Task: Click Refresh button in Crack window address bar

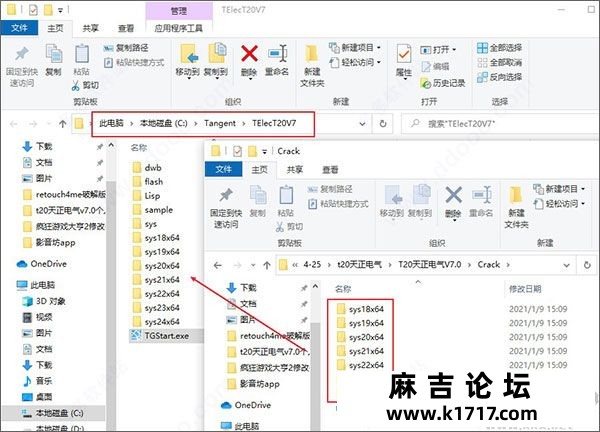Action: tap(587, 265)
